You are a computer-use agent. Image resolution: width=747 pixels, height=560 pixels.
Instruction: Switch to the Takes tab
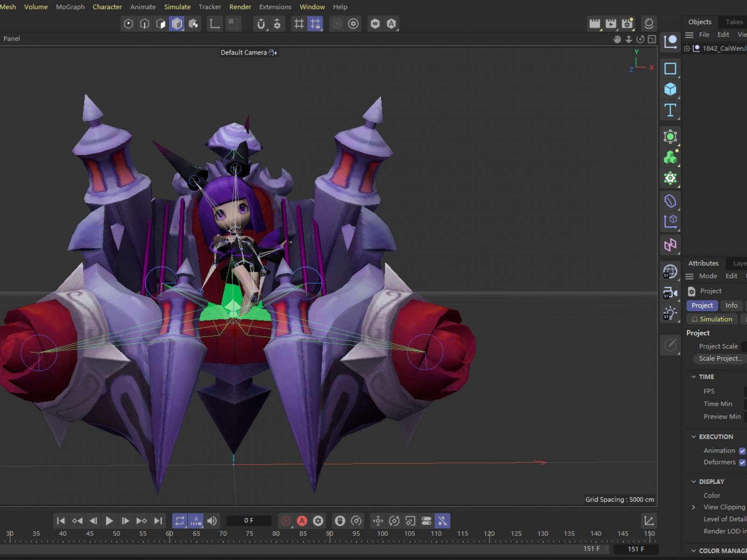pyautogui.click(x=734, y=22)
